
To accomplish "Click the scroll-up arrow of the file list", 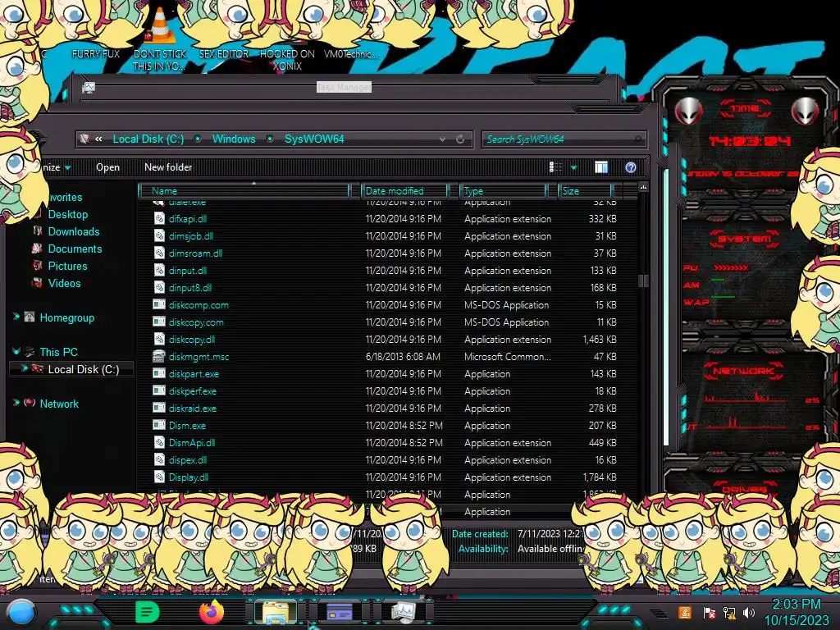I will [x=643, y=187].
